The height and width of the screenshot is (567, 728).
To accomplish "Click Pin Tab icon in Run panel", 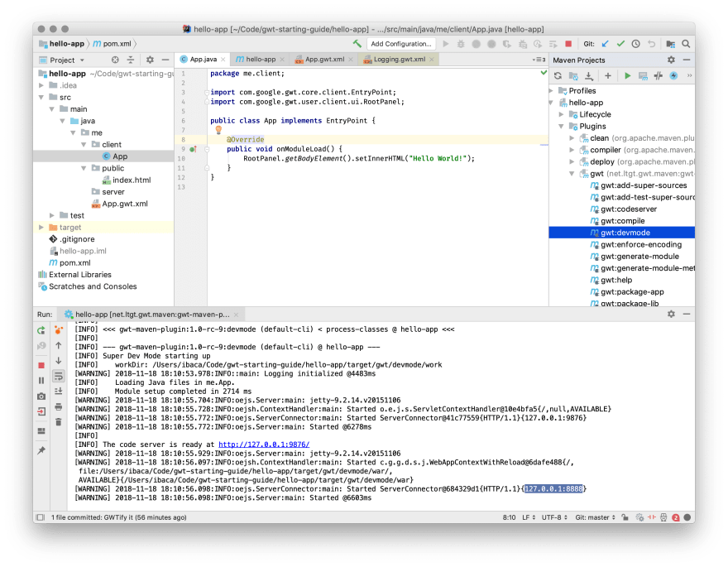I will [41, 450].
